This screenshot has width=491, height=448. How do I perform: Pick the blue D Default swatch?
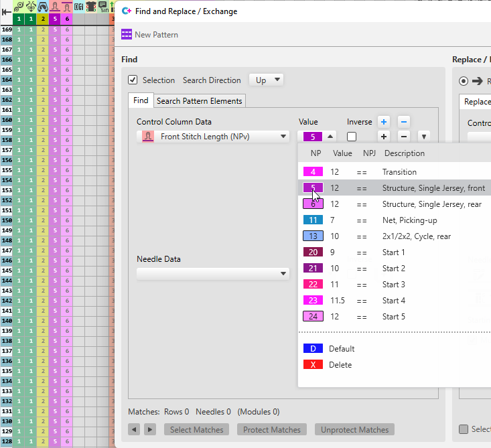click(313, 349)
